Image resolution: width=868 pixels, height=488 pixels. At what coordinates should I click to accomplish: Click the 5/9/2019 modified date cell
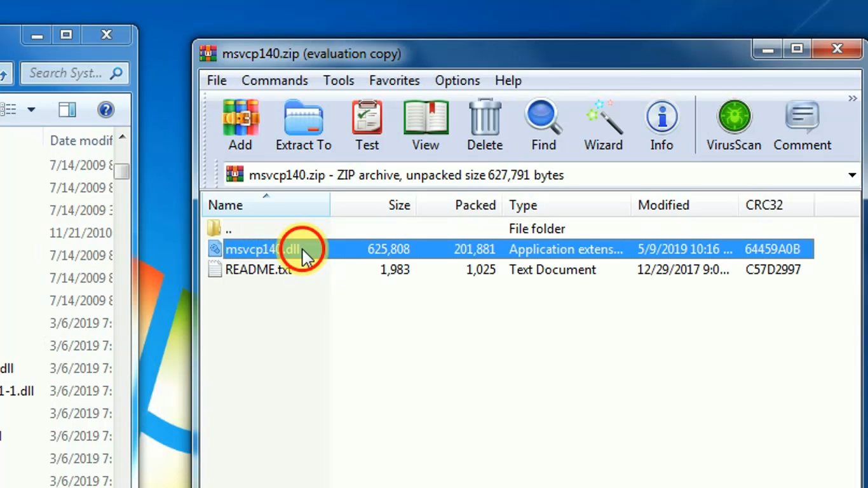tap(685, 249)
